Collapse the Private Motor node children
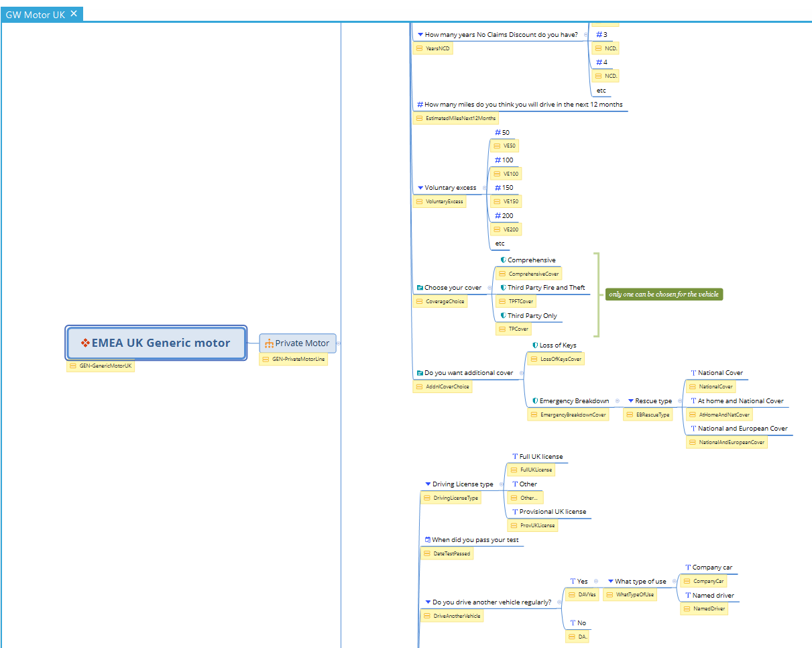812x648 pixels. coord(339,343)
